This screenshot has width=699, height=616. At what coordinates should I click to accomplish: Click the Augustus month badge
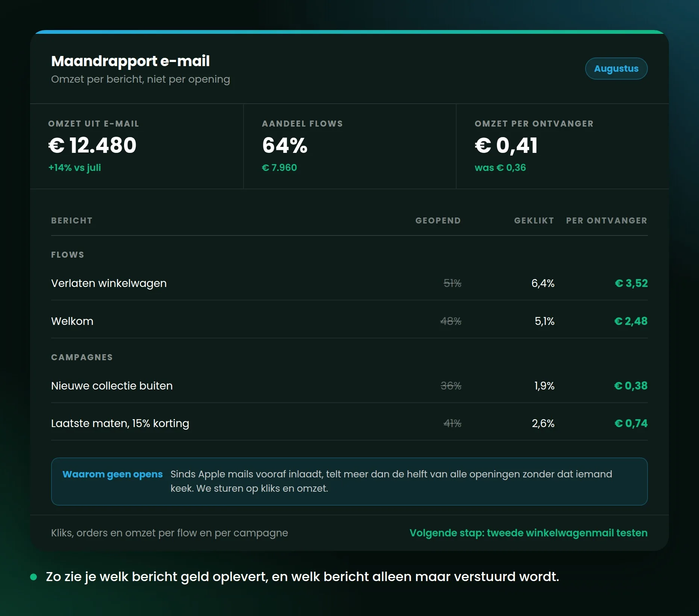click(616, 69)
